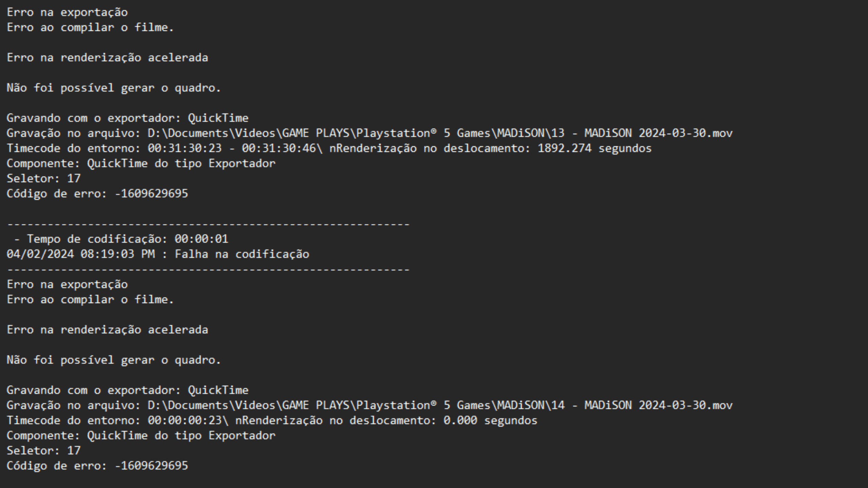
Task: Select the 04/02/2024 08:19:03 PM timestamp
Action: tap(80, 255)
